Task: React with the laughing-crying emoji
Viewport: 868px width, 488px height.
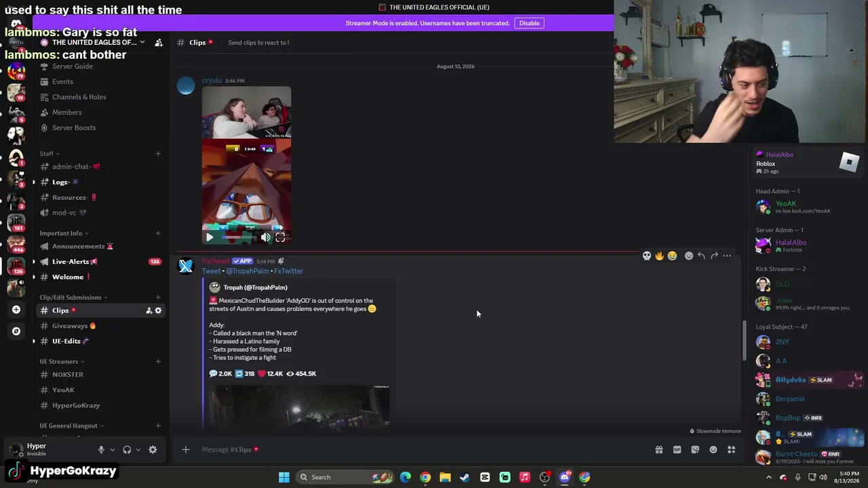Action: click(672, 256)
